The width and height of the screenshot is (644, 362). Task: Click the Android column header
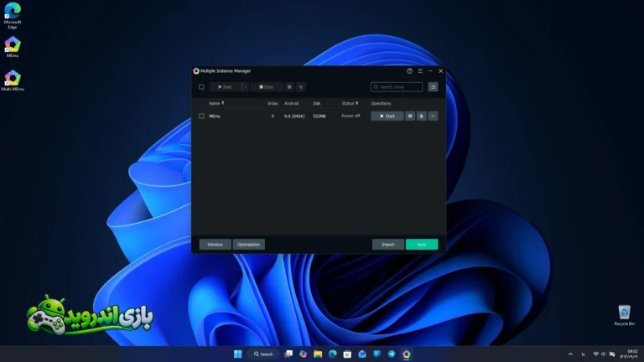[x=291, y=103]
